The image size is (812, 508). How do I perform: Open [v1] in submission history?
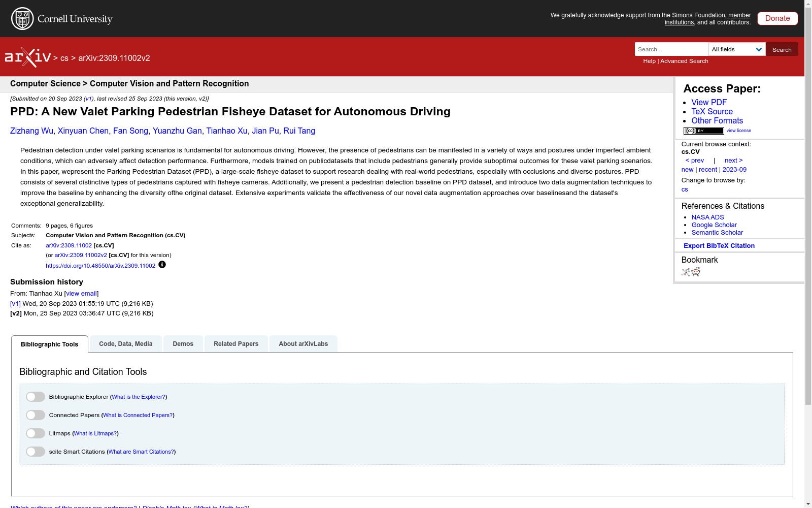point(15,303)
